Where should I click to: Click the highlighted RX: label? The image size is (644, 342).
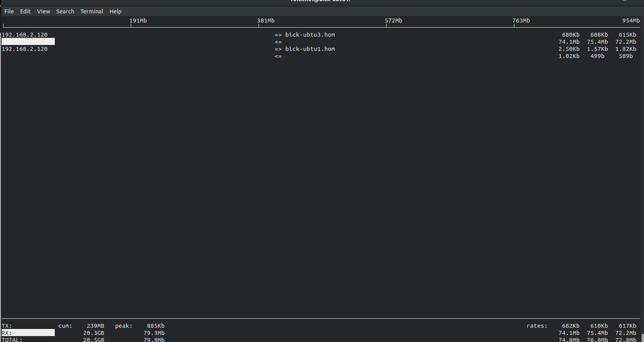click(7, 333)
